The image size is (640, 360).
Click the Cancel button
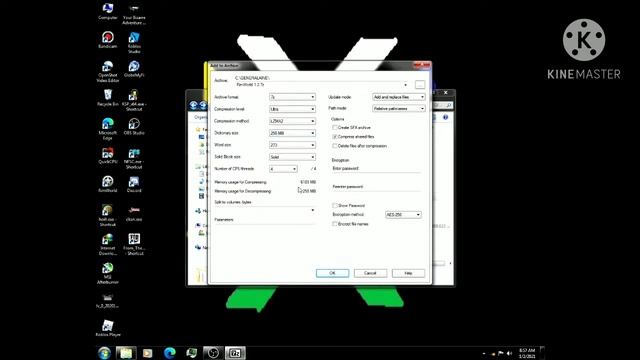tap(370, 273)
